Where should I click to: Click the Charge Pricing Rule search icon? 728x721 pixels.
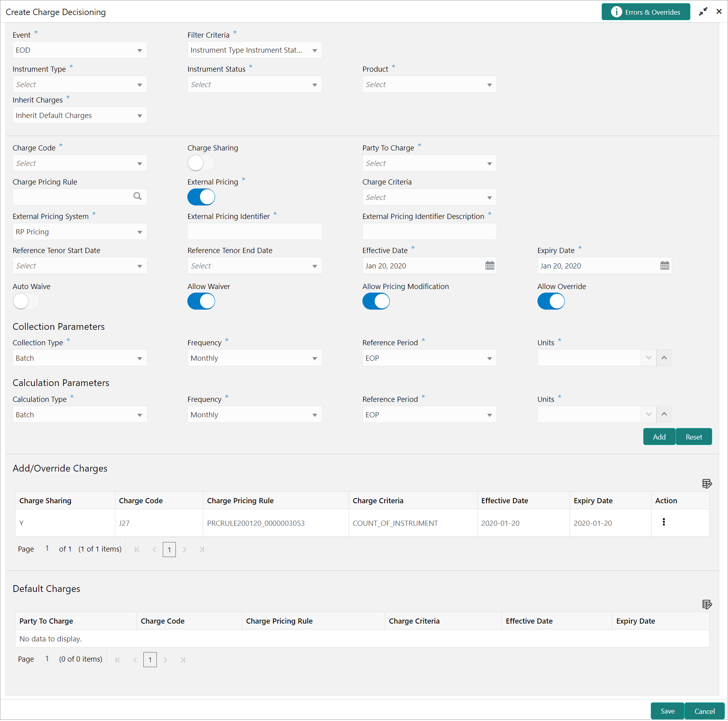[x=137, y=197]
